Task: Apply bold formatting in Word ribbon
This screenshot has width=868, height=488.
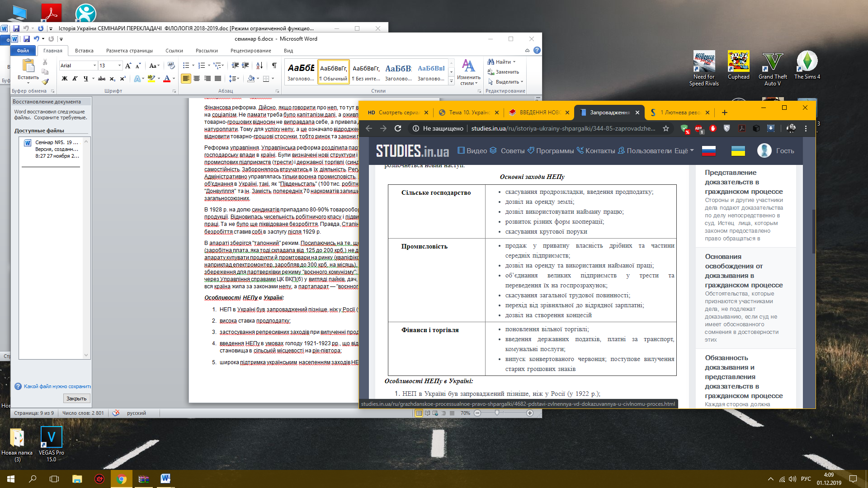Action: (65, 79)
